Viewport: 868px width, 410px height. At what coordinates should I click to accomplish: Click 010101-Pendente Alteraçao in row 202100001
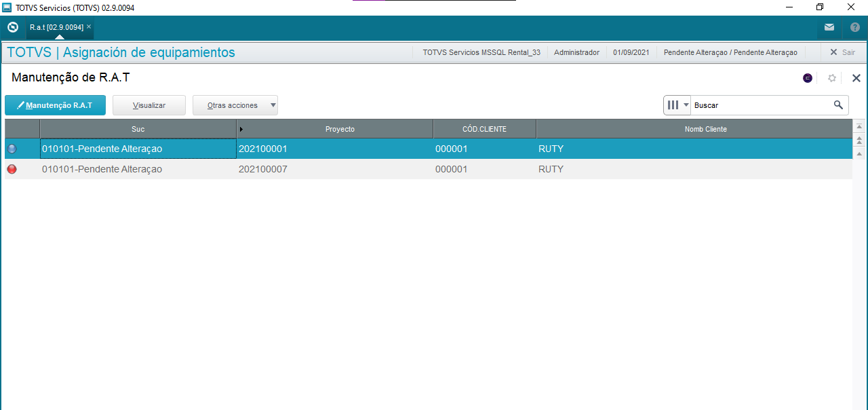click(x=102, y=149)
